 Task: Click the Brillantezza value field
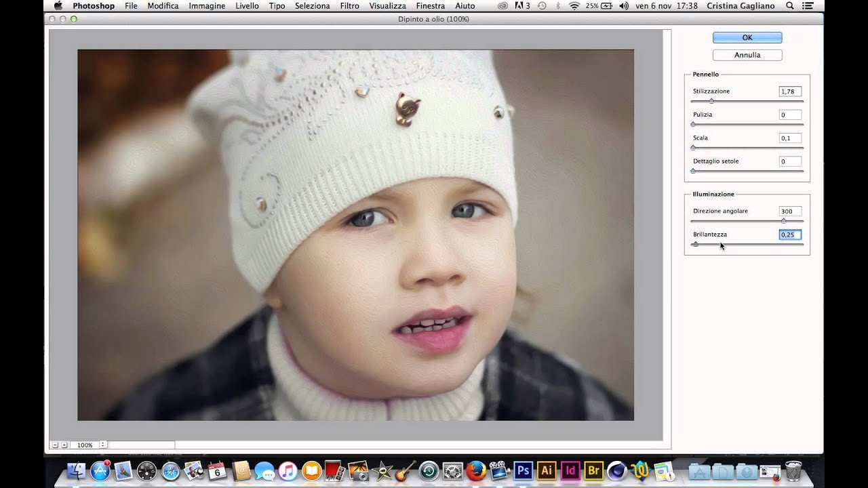pyautogui.click(x=790, y=235)
